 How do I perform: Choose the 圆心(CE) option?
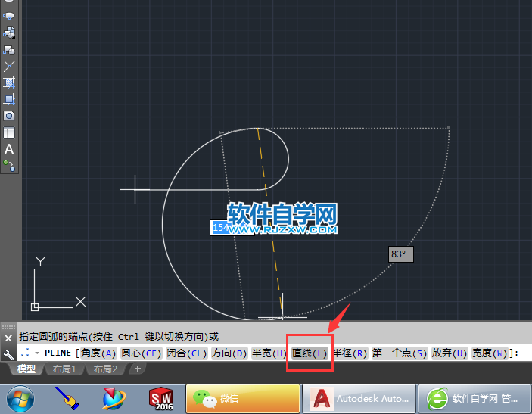point(142,353)
